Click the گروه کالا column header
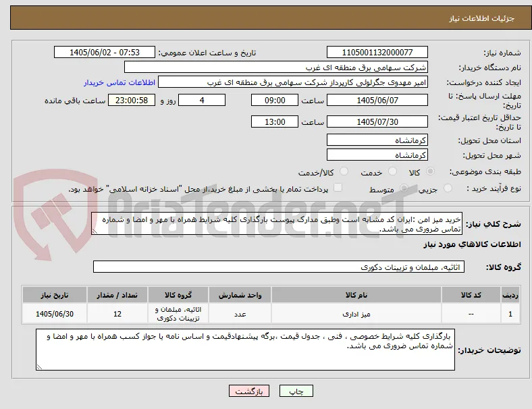 pos(178,295)
